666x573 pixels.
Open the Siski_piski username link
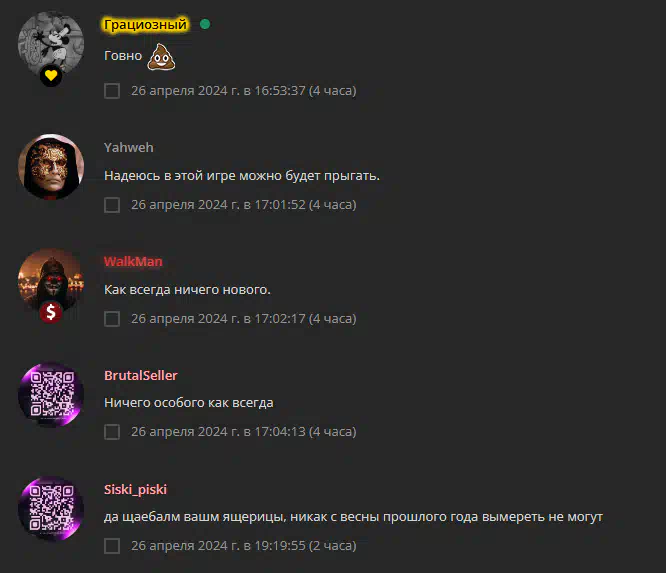[x=135, y=489]
